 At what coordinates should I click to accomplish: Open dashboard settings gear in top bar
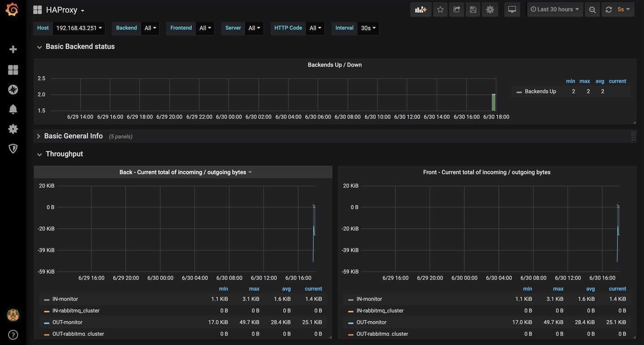(x=490, y=9)
